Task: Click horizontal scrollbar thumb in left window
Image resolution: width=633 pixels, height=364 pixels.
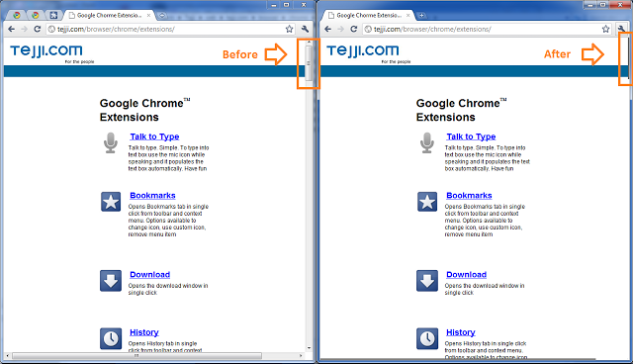Action: coord(136,356)
